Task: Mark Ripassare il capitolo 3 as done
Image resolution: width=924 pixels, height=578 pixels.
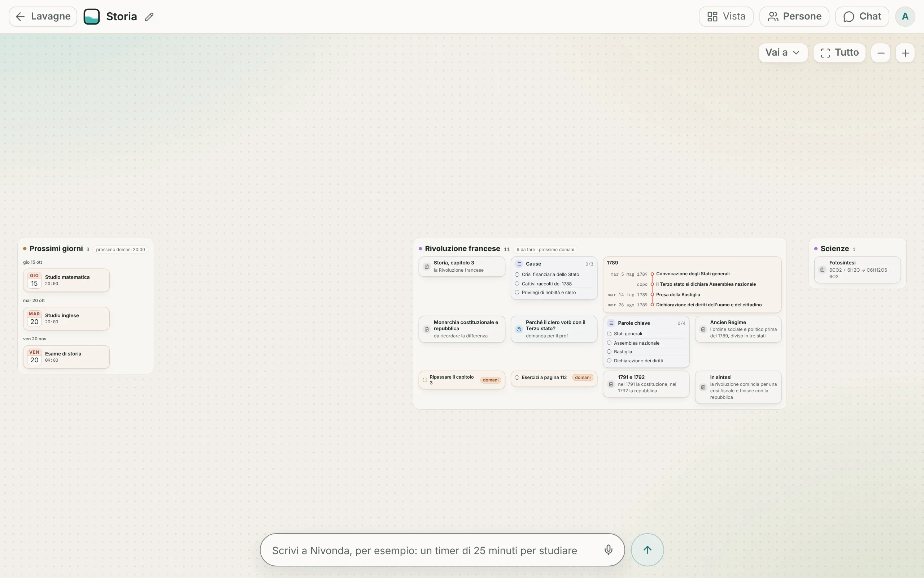Action: [x=424, y=380]
